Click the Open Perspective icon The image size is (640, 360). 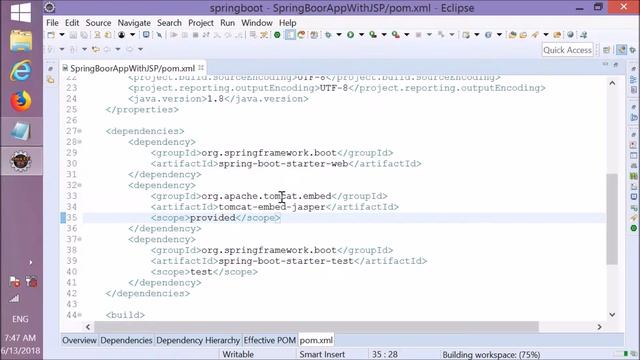click(x=607, y=50)
